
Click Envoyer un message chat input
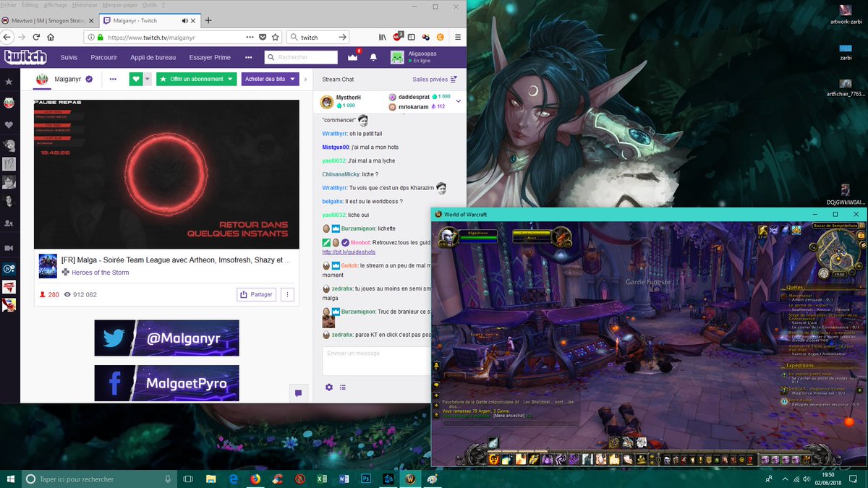coord(376,361)
